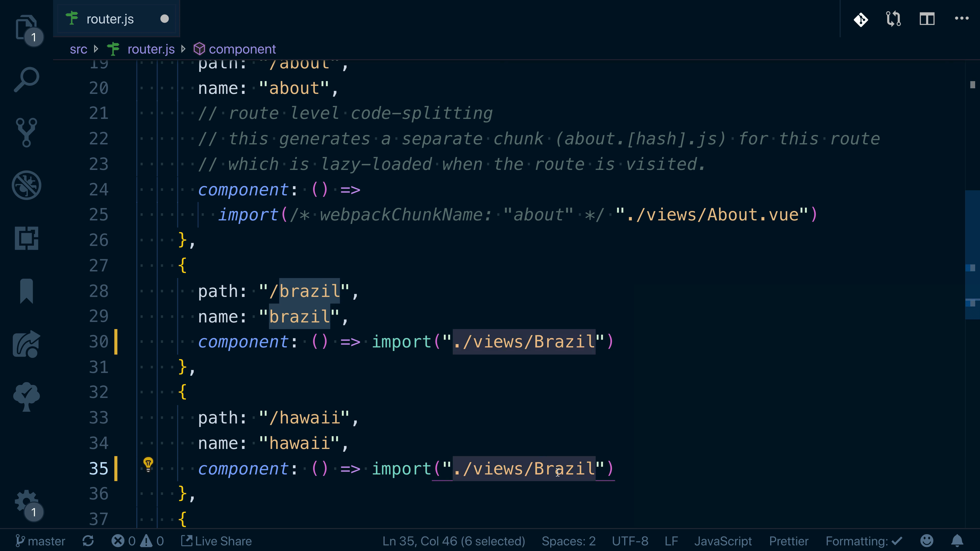Select the router.js editor tab
Screen dimensions: 980x551
pyautogui.click(x=116, y=19)
